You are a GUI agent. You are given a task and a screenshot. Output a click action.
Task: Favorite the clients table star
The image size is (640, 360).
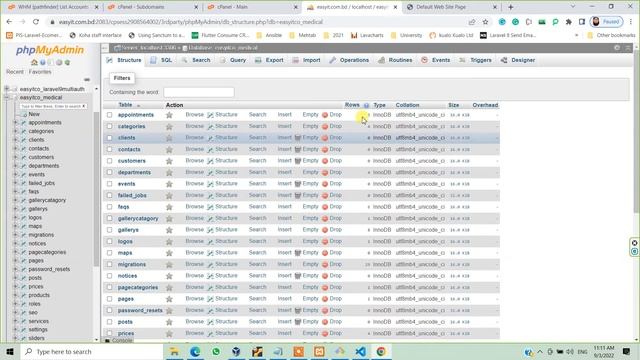pos(169,138)
